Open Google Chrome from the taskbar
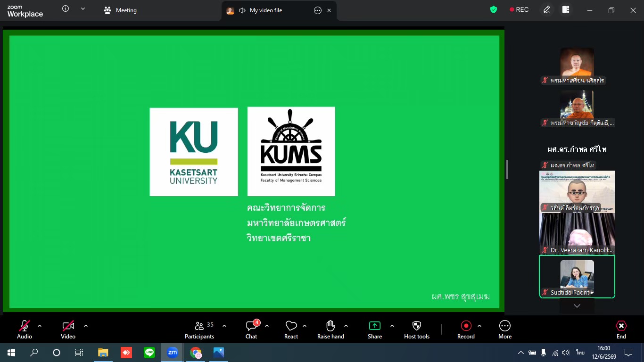Viewport: 644px width, 362px height. tap(195, 353)
